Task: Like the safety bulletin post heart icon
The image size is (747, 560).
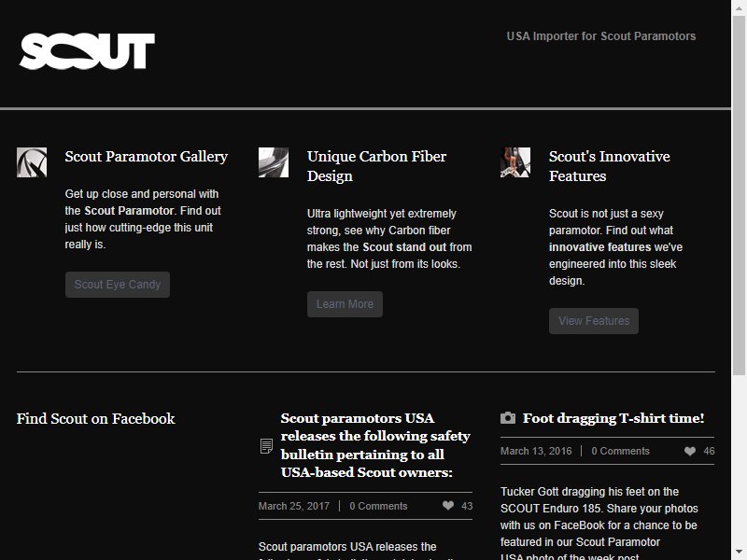Action: [x=448, y=506]
